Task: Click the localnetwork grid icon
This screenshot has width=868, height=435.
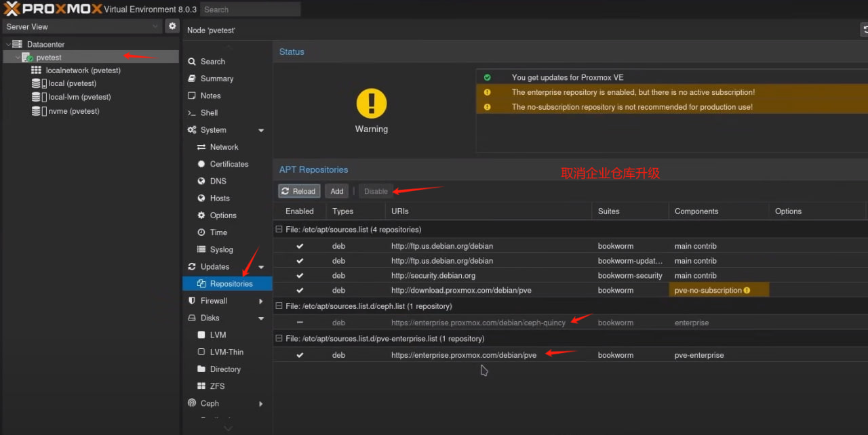Action: [36, 70]
